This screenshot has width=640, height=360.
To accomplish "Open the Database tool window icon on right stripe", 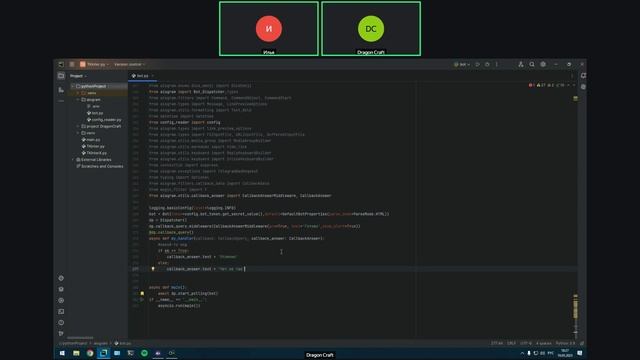I will point(583,87).
